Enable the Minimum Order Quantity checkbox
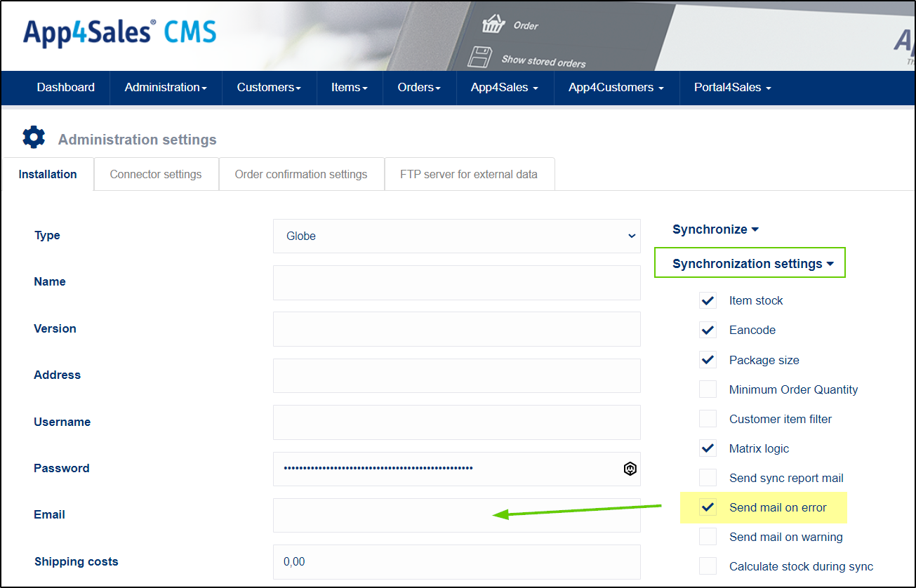Image resolution: width=916 pixels, height=588 pixels. [708, 389]
